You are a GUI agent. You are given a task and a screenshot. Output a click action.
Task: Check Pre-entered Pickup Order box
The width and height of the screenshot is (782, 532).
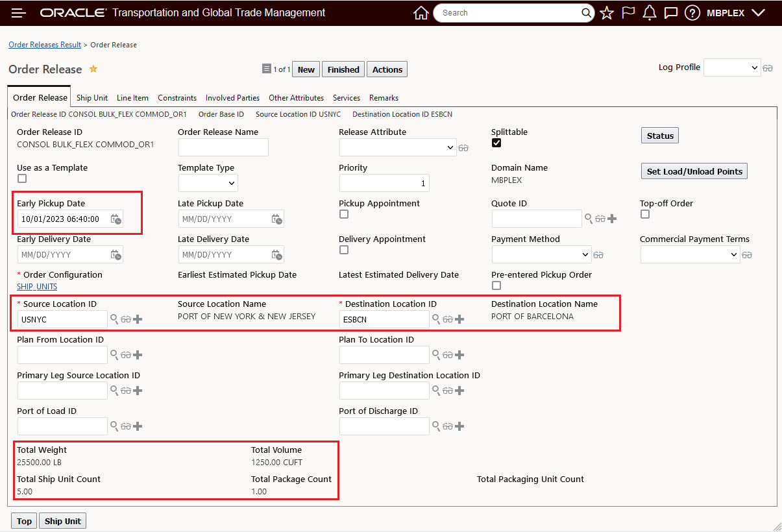[496, 285]
